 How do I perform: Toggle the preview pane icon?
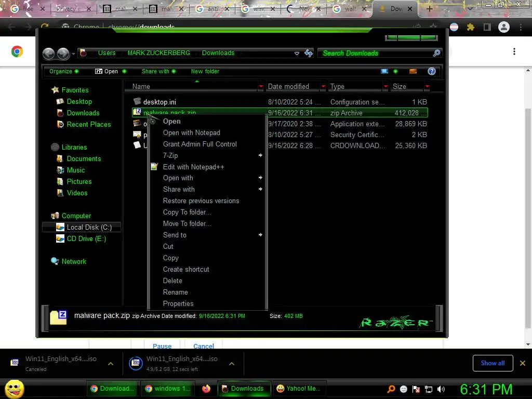pos(413,71)
